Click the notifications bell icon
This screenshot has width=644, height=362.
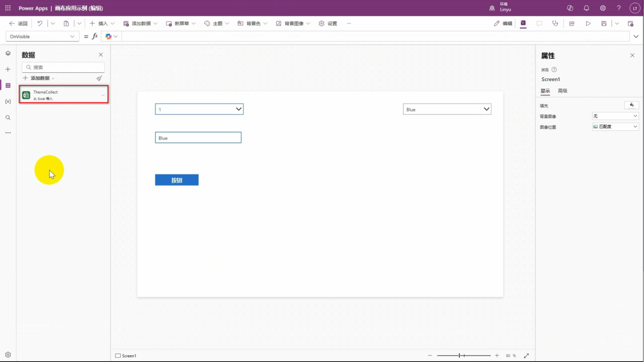tap(586, 8)
